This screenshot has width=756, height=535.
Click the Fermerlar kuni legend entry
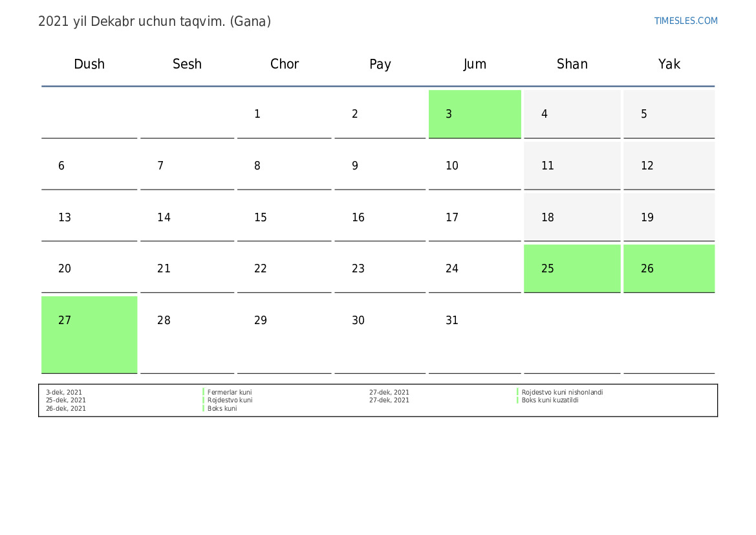[230, 392]
